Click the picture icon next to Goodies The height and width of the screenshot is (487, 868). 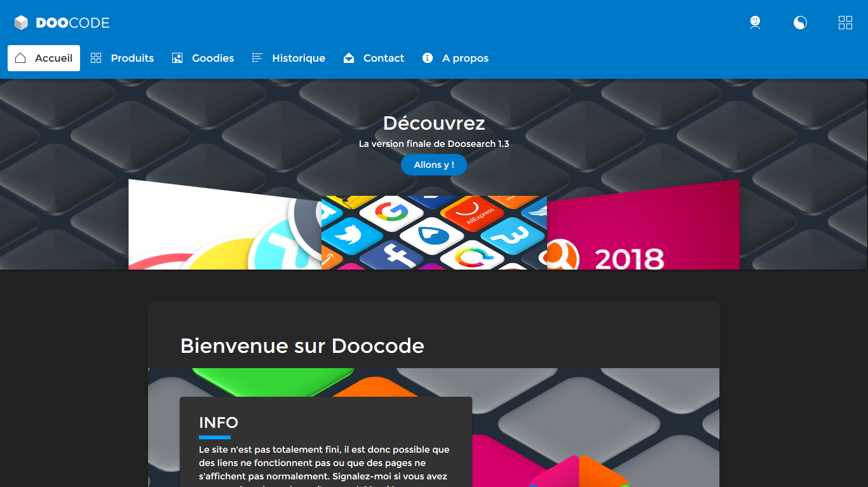point(177,58)
